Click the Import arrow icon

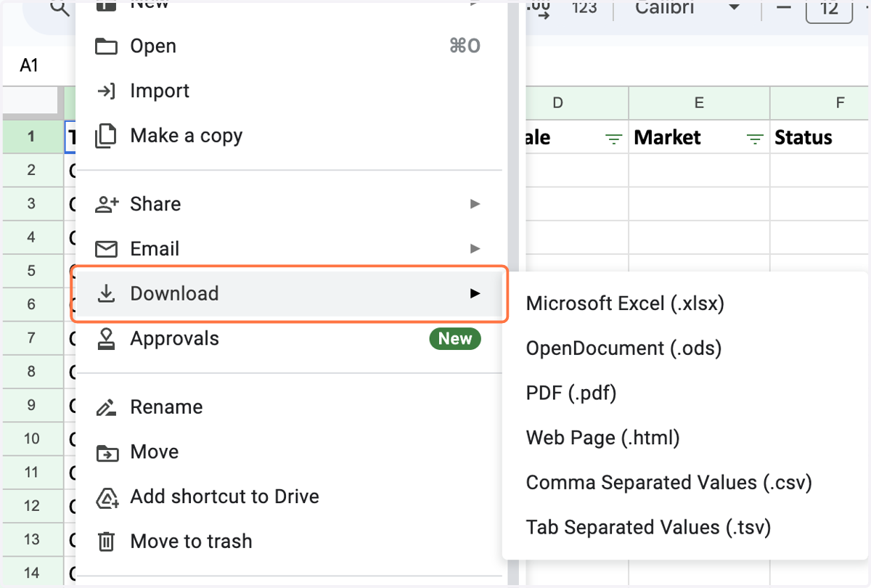pos(106,91)
